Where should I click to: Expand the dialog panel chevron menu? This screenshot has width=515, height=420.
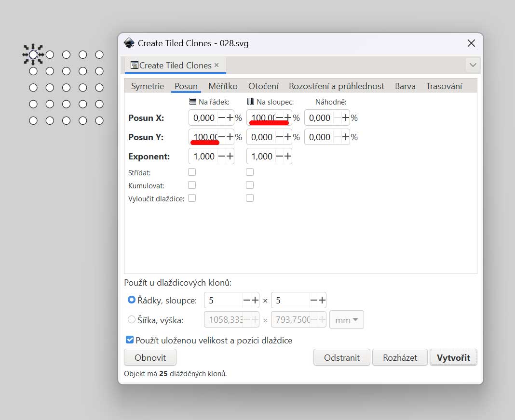click(x=472, y=65)
